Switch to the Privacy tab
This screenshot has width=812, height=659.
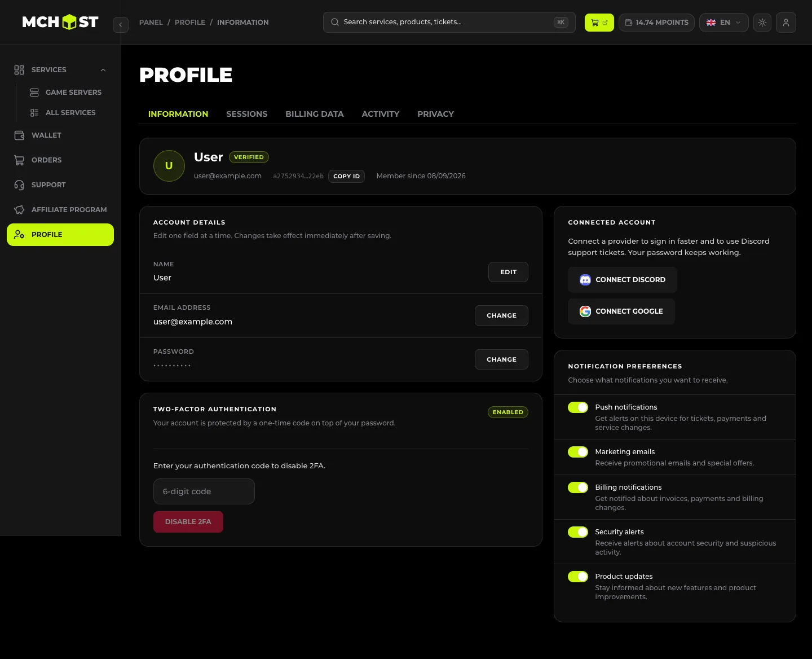coord(435,114)
